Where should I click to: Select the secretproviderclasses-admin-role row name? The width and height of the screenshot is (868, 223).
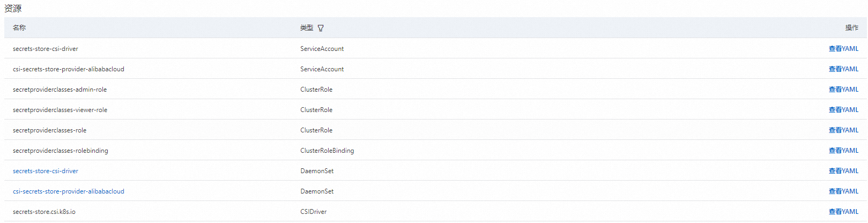click(60, 90)
